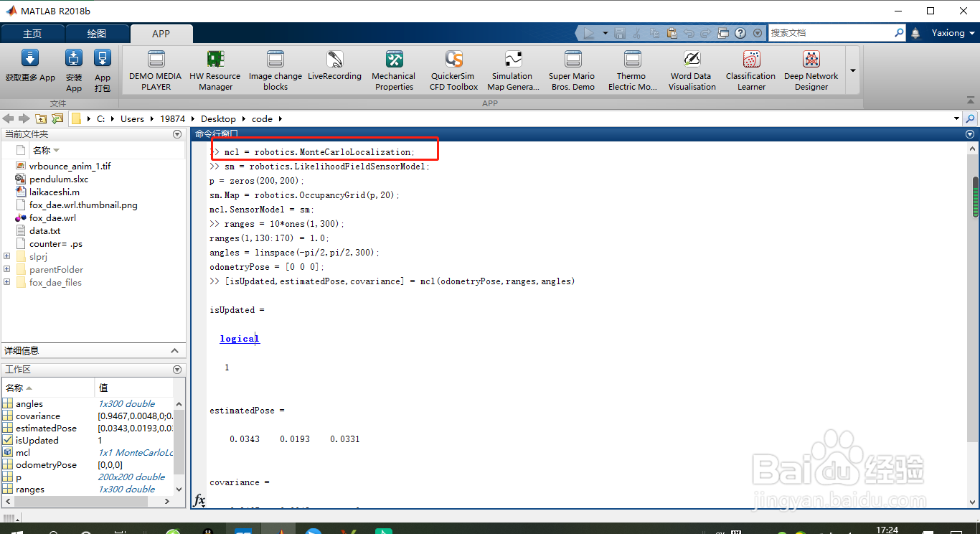This screenshot has width=980, height=534.
Task: Click the logical hyperlink in output
Action: pos(239,339)
